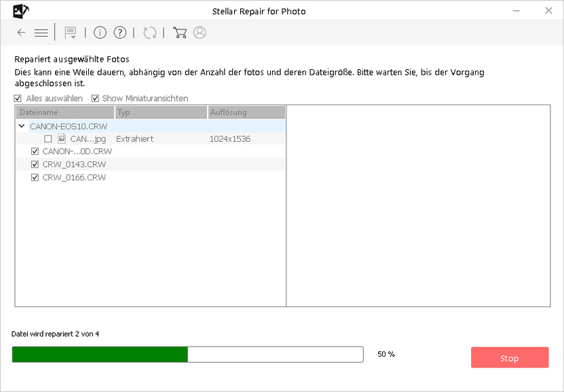This screenshot has height=392, width=564.
Task: Check the extracted CAN...jpg checkbox
Action: click(x=48, y=139)
